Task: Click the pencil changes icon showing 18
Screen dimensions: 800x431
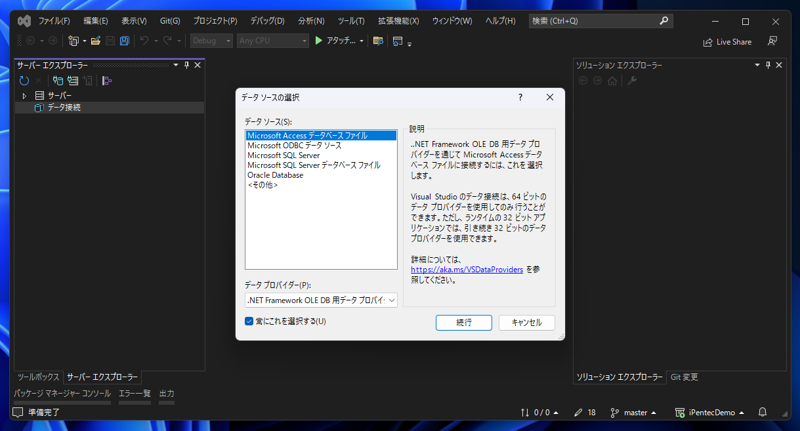Action: point(578,413)
